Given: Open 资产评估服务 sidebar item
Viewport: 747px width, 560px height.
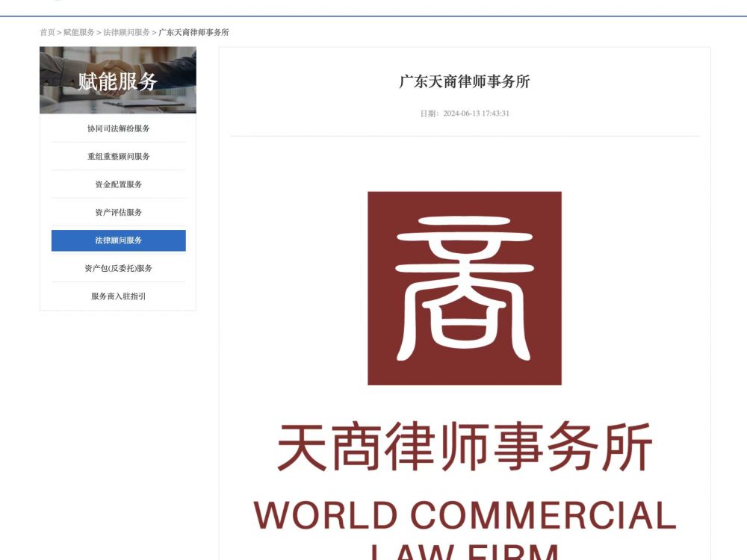Looking at the screenshot, I should click(119, 212).
